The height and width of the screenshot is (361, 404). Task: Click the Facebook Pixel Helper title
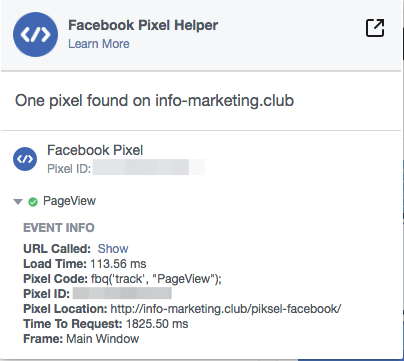143,25
